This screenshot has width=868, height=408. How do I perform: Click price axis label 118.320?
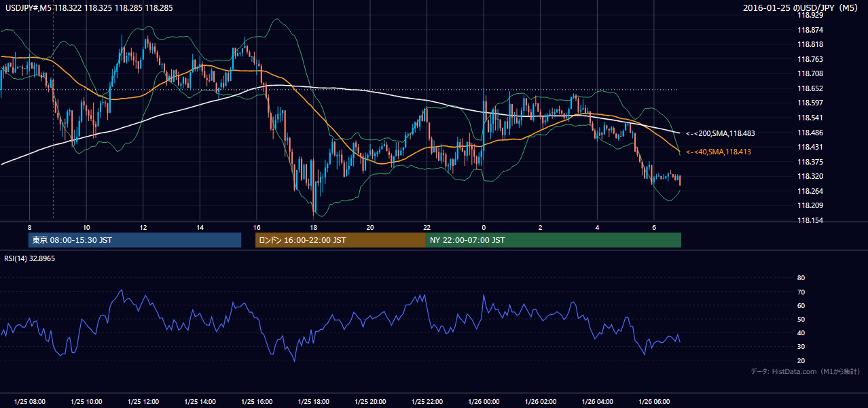[x=810, y=176]
